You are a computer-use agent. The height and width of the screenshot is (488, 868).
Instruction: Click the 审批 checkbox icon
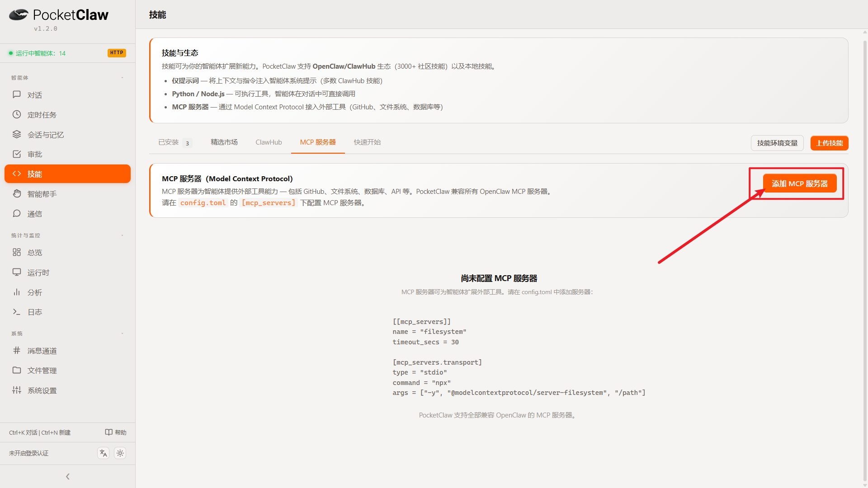[x=17, y=154]
